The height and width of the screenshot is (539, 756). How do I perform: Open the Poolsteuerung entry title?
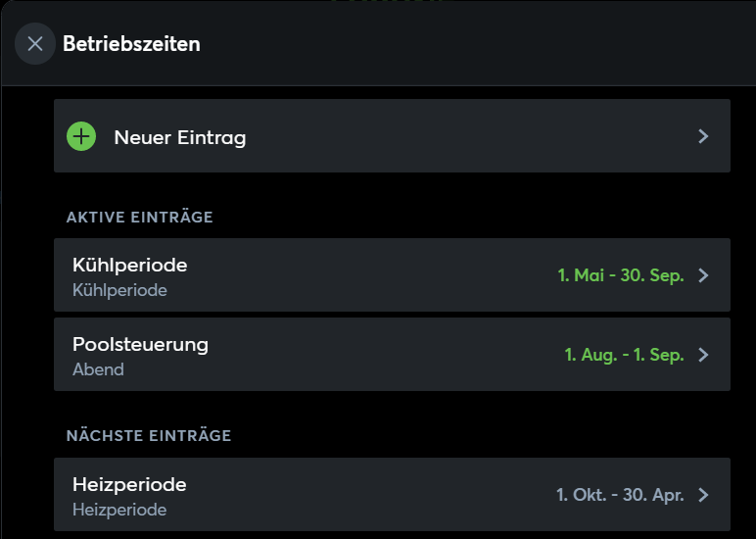click(140, 344)
